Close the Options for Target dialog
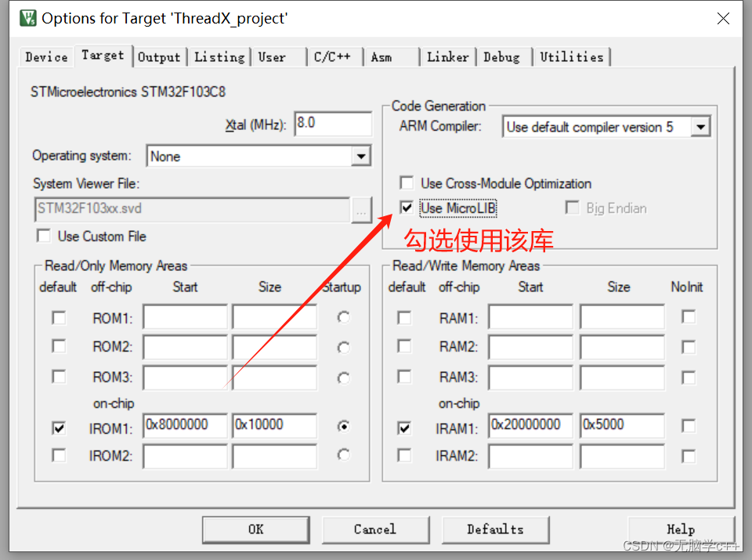The image size is (752, 560). point(723,18)
